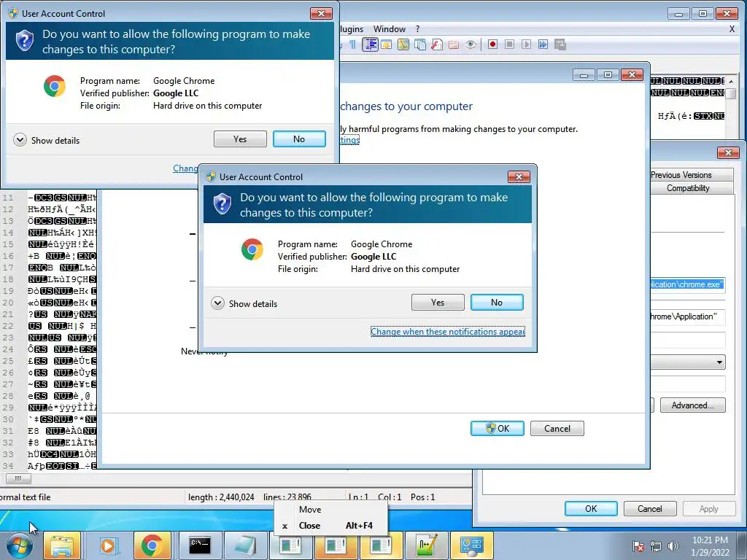Image resolution: width=747 pixels, height=560 pixels.
Task: Click Cancel in UAC settings window
Action: click(557, 429)
